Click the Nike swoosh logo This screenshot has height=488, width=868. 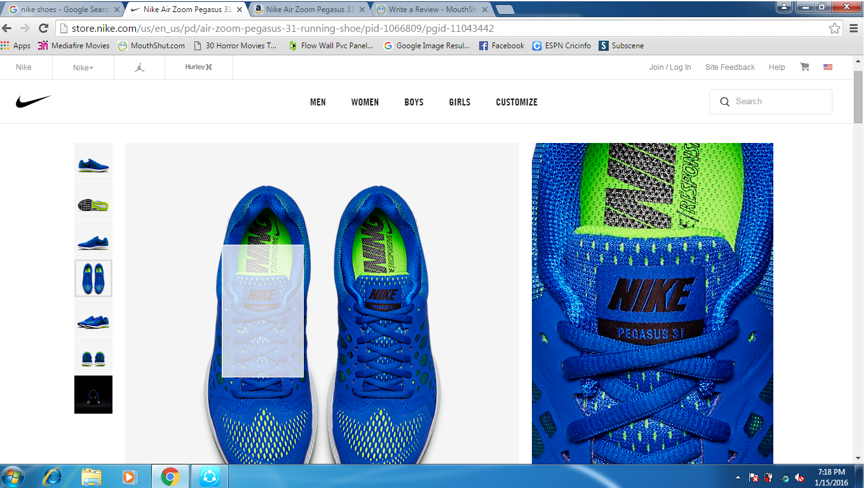click(x=33, y=102)
